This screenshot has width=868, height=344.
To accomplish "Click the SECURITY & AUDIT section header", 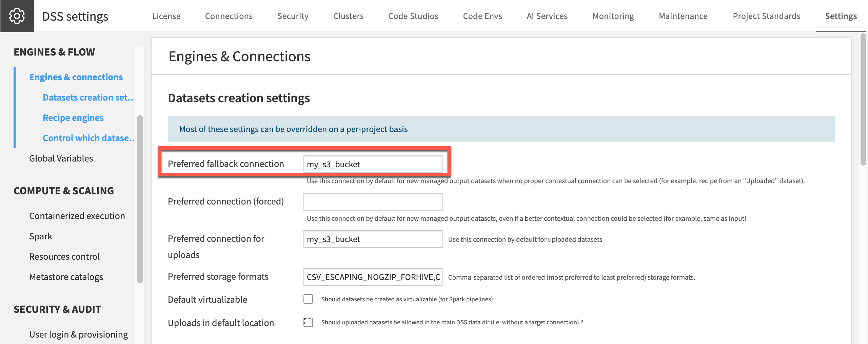I will (57, 309).
